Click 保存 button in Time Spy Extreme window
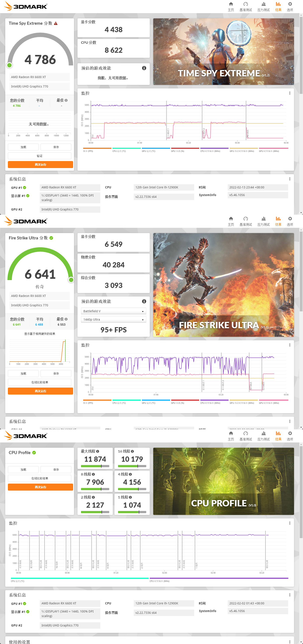 56,147
